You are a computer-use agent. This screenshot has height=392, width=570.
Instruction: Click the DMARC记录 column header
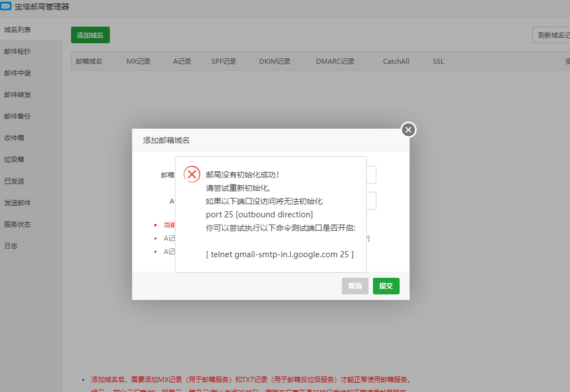click(335, 62)
